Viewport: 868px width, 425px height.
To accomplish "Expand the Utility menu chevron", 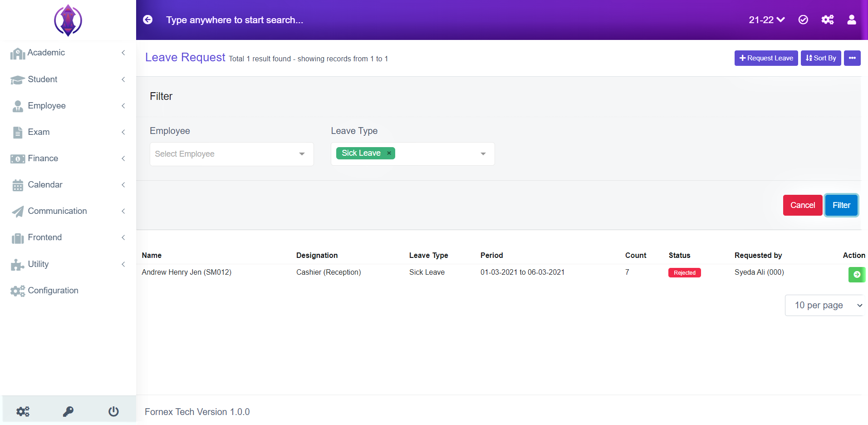I will point(123,264).
